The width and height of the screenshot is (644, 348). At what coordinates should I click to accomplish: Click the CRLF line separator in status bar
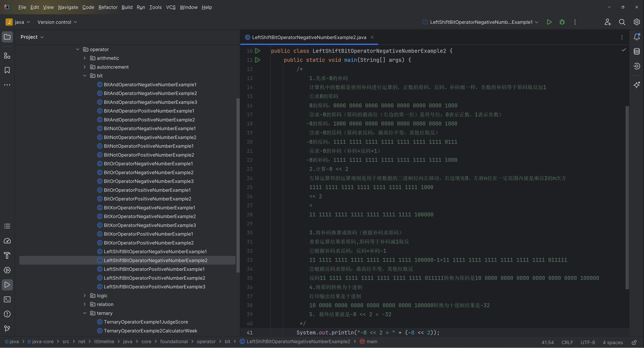[x=567, y=342]
